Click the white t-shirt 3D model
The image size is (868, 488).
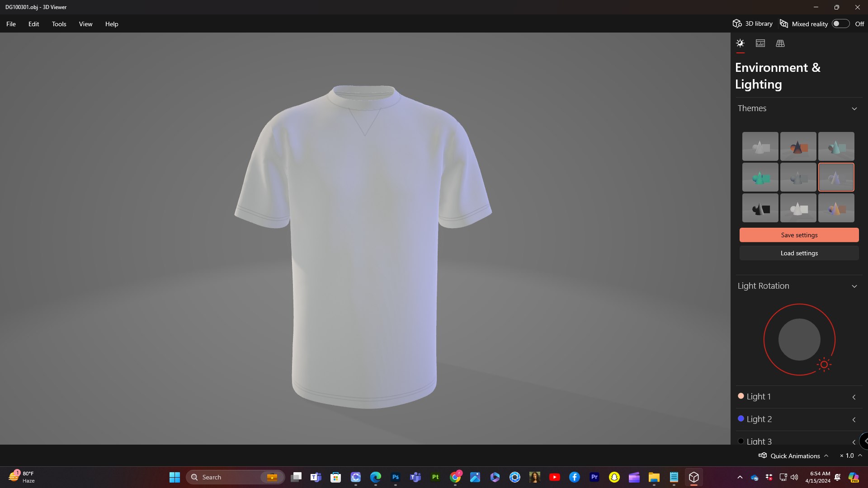pyautogui.click(x=363, y=246)
